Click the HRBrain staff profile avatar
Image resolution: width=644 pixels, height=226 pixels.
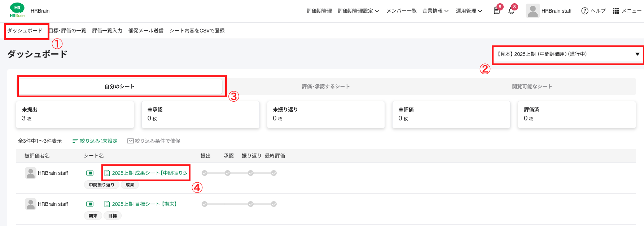tap(533, 10)
